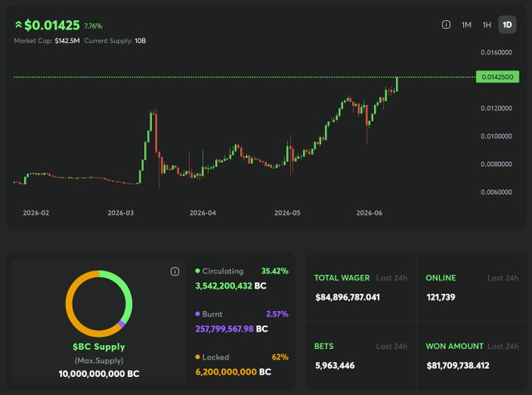
Task: Click the double up-arrow price icon
Action: (x=18, y=25)
